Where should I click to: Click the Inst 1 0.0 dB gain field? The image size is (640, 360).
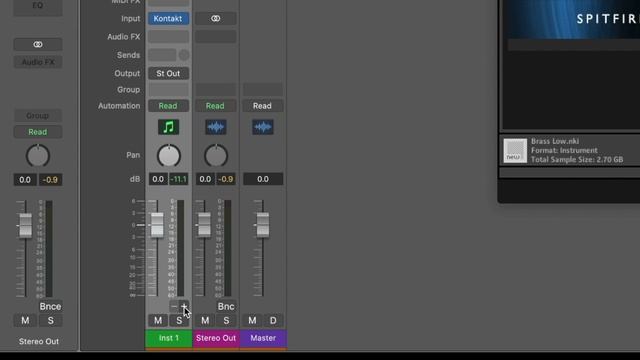coord(158,179)
